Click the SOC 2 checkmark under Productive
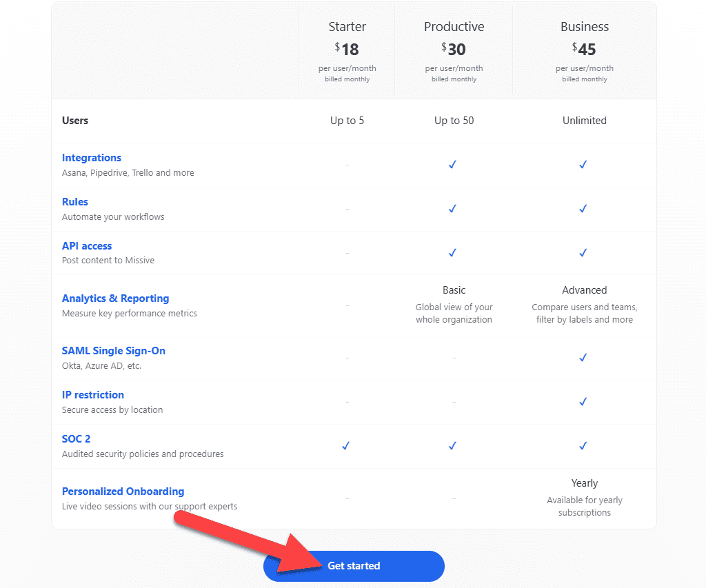 pyautogui.click(x=452, y=446)
